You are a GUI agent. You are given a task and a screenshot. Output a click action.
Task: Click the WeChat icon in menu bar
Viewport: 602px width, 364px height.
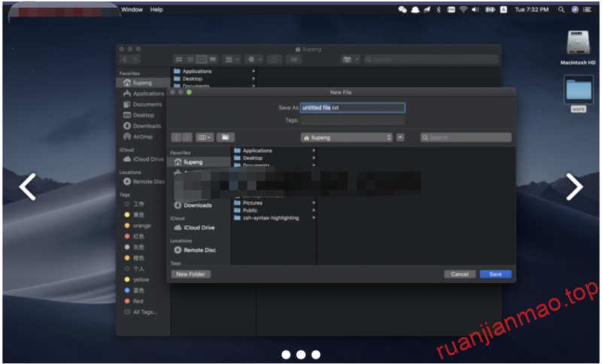tap(403, 10)
